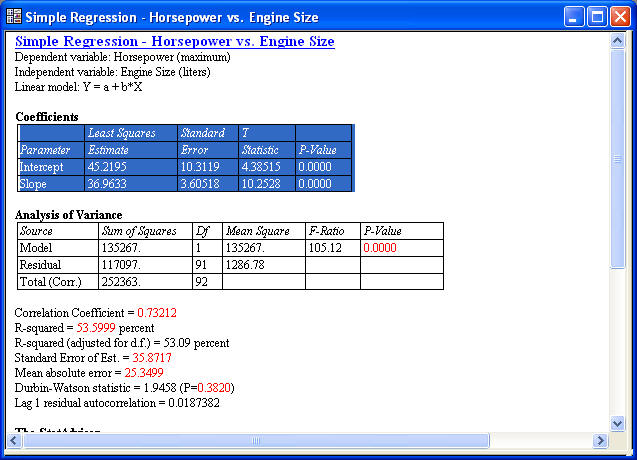
Task: Click the F-Ratio value 105.12
Action: [325, 248]
